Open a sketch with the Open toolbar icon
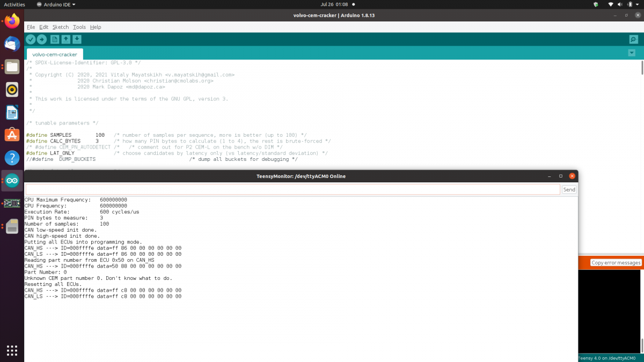644x362 pixels. click(65, 39)
